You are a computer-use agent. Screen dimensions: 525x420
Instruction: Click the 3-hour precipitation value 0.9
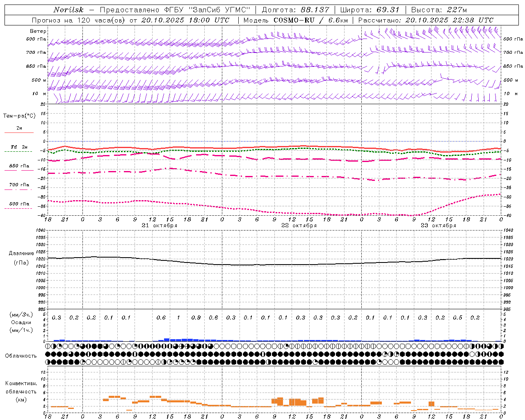[x=196, y=318]
